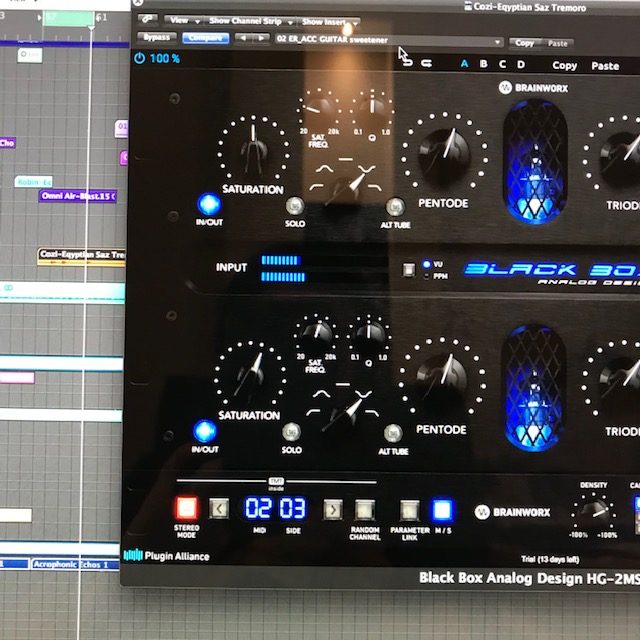Screen dimensions: 640x640
Task: Select settings bank B
Action: (x=483, y=65)
